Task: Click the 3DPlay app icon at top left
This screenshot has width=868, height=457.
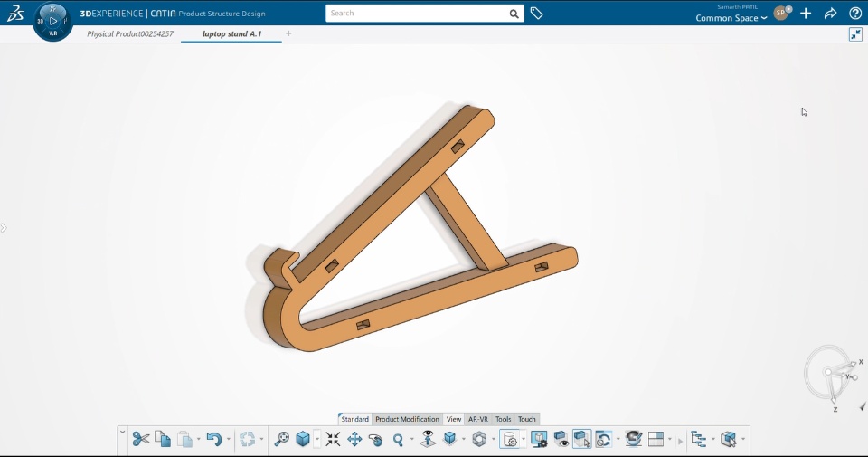Action: click(x=52, y=21)
